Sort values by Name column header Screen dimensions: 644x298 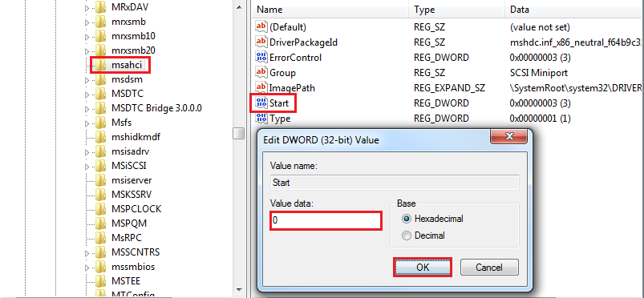(x=330, y=10)
